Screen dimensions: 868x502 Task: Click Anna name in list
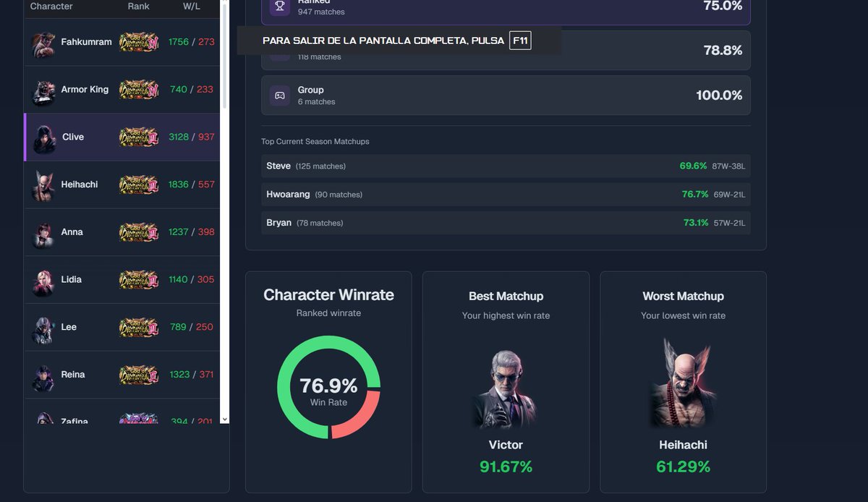[x=72, y=232]
